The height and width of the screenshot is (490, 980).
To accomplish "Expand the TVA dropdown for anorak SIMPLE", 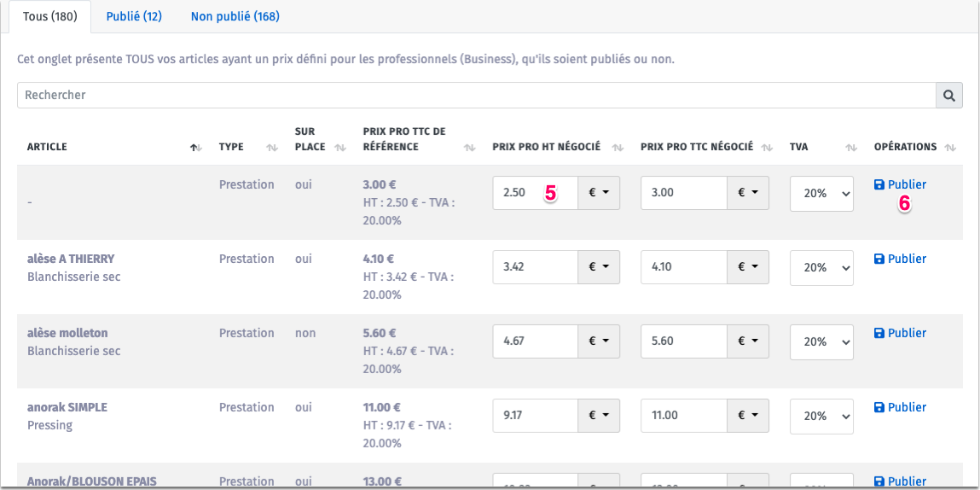I will tap(821, 416).
